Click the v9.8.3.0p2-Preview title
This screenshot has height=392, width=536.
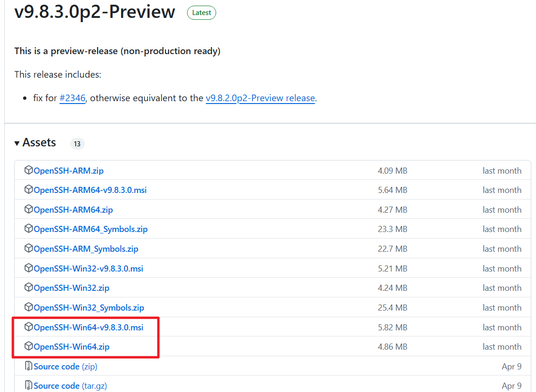(x=95, y=12)
